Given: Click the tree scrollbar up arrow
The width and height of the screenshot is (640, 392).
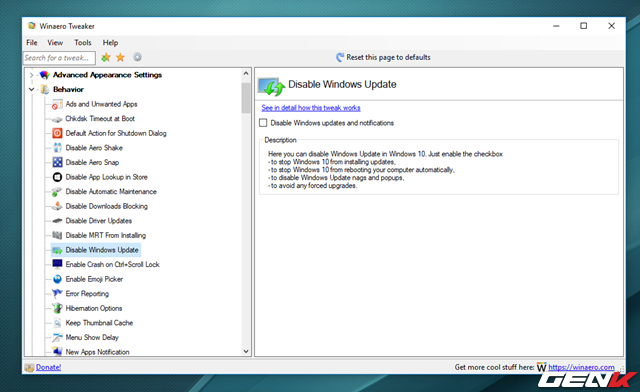Looking at the screenshot, I should pyautogui.click(x=246, y=74).
